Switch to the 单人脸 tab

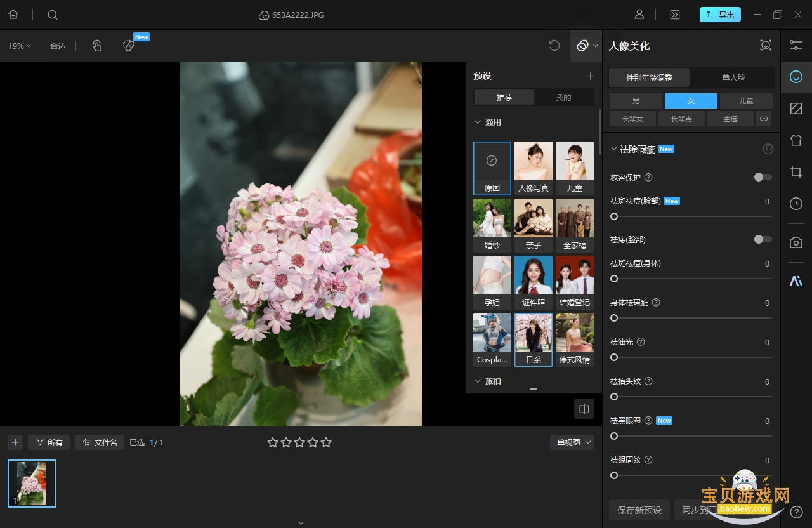tap(733, 77)
